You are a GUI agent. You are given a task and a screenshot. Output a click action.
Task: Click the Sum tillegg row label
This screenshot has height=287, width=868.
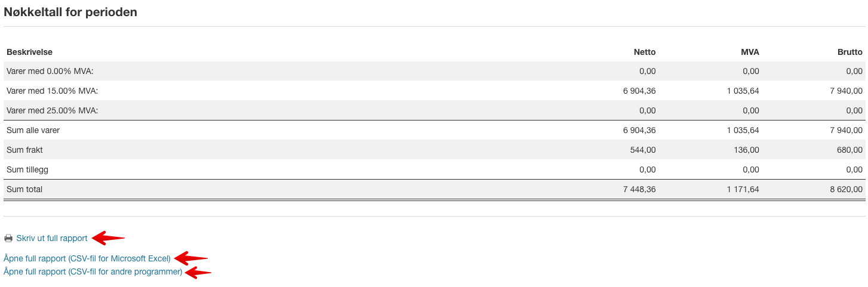(27, 169)
